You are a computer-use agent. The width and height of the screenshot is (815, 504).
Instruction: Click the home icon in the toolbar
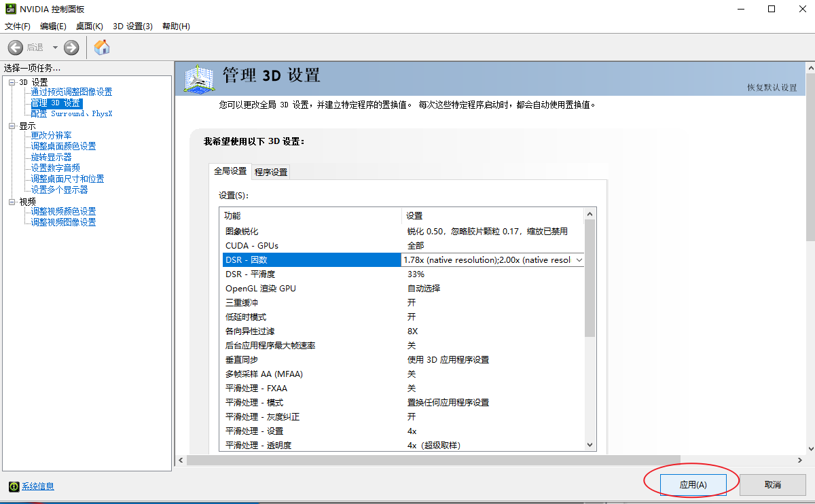click(102, 48)
